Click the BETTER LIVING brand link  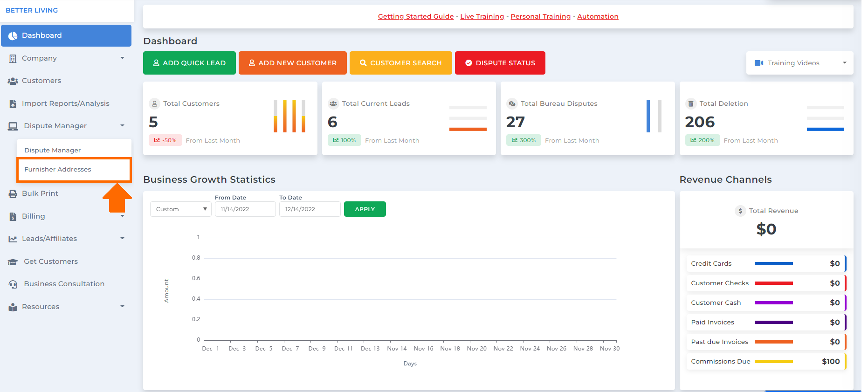point(32,10)
